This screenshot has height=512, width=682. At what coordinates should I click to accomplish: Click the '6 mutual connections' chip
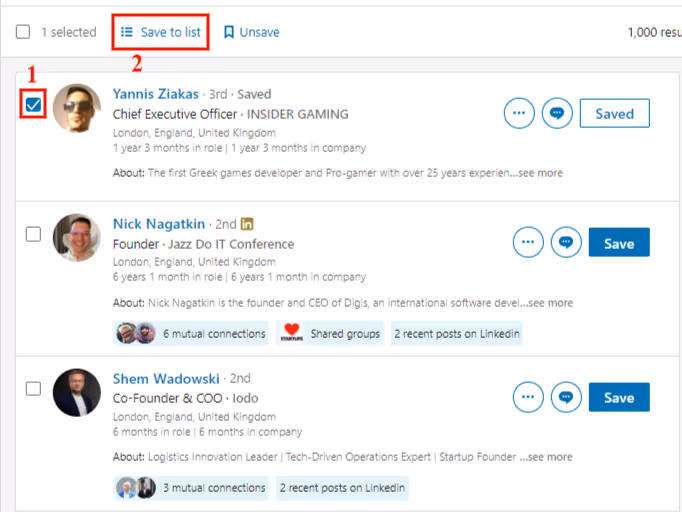pyautogui.click(x=191, y=334)
